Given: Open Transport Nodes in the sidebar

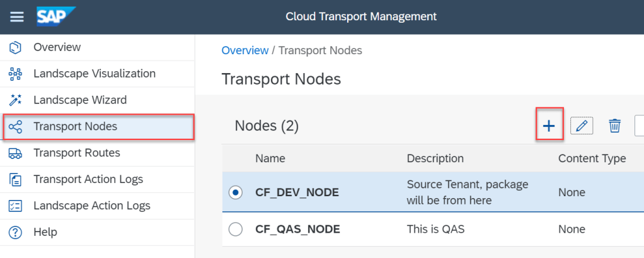Looking at the screenshot, I should coord(75,126).
